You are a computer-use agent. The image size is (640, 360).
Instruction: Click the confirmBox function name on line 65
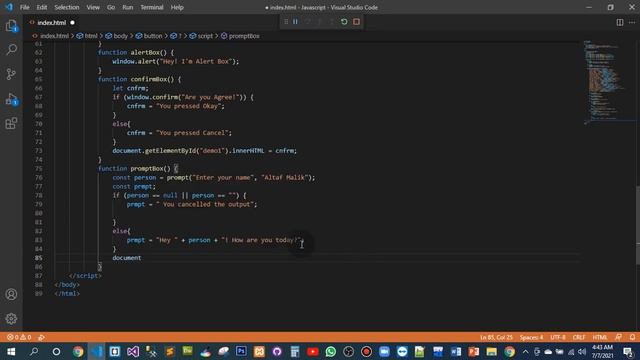pos(149,79)
